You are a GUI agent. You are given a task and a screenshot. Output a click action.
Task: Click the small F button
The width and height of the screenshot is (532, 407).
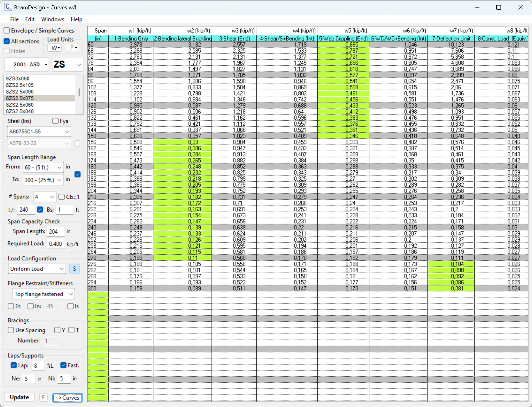[43, 397]
